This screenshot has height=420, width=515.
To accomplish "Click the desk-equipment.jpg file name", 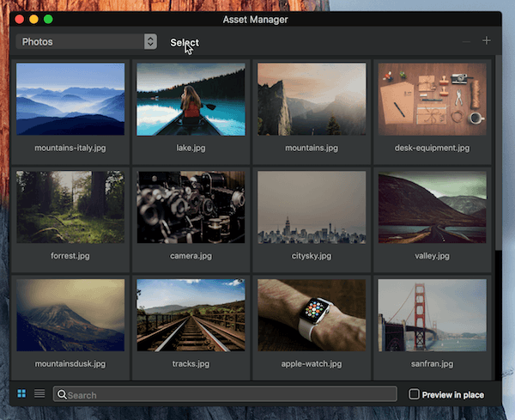I will click(x=433, y=148).
